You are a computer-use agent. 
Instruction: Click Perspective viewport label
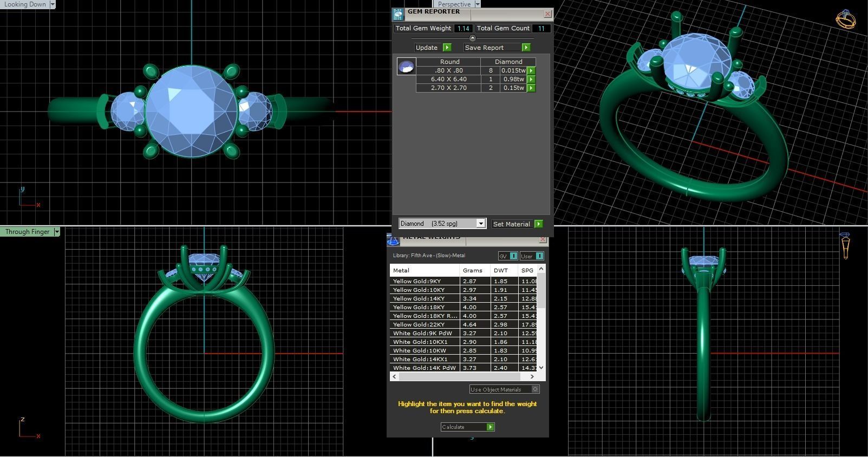click(454, 4)
